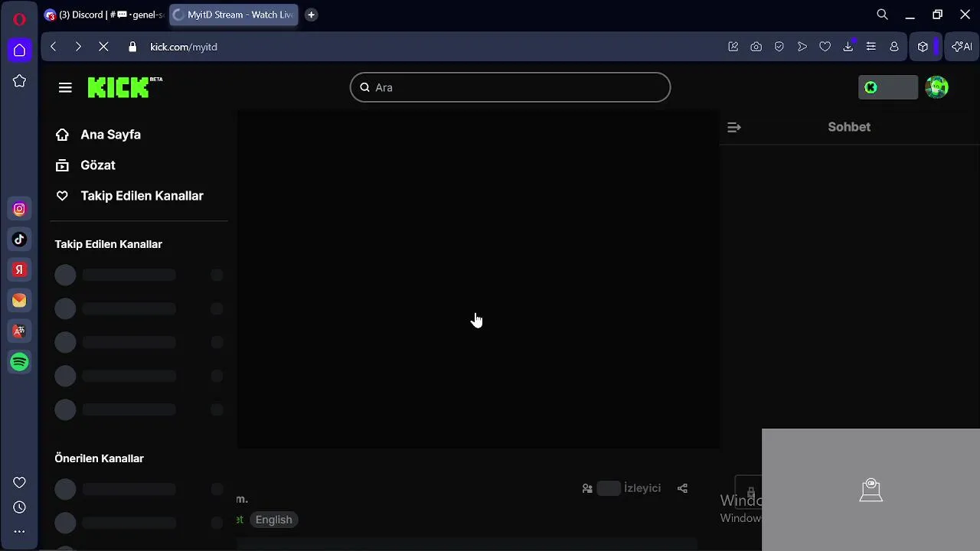Viewport: 980px width, 551px height.
Task: Open TikTok from the Opera sidebar
Action: [x=19, y=240]
